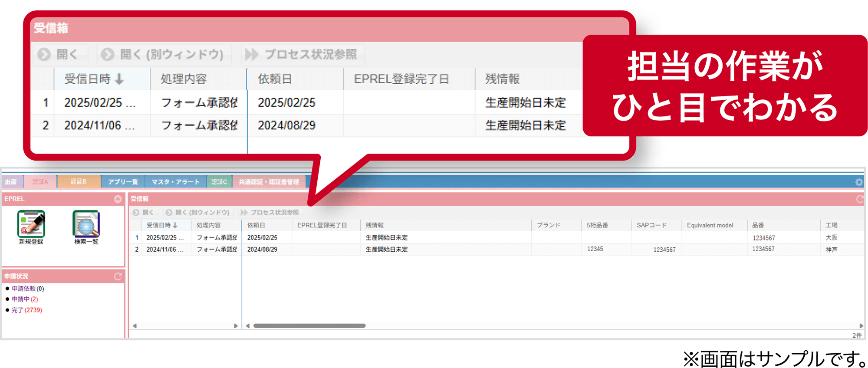868x368 pixels.
Task: Refresh the 申請状況 panel
Action: point(118,276)
